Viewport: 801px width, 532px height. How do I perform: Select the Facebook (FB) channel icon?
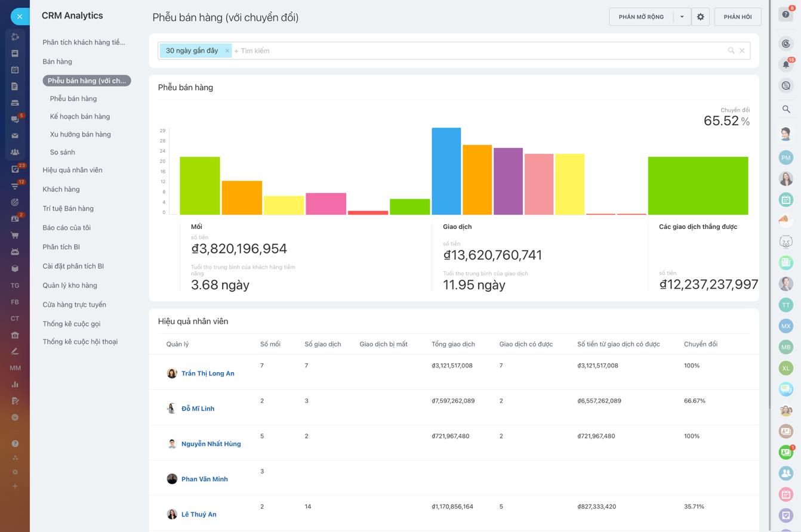[x=15, y=302]
